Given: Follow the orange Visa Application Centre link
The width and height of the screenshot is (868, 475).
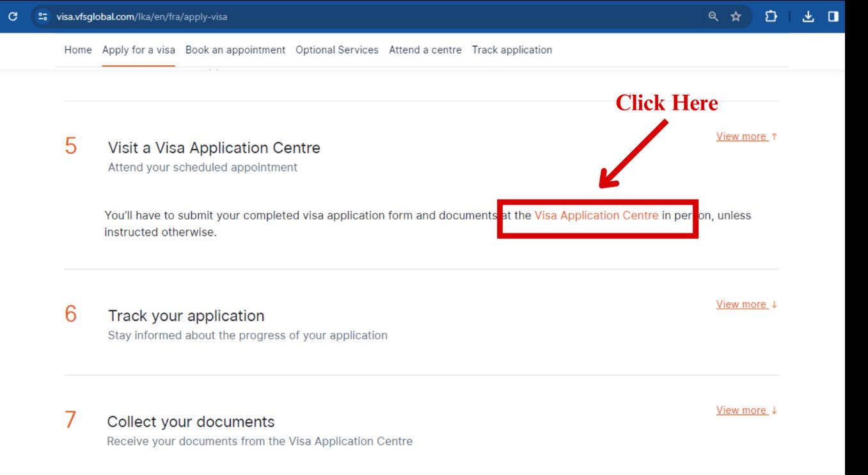Looking at the screenshot, I should pyautogui.click(x=596, y=216).
